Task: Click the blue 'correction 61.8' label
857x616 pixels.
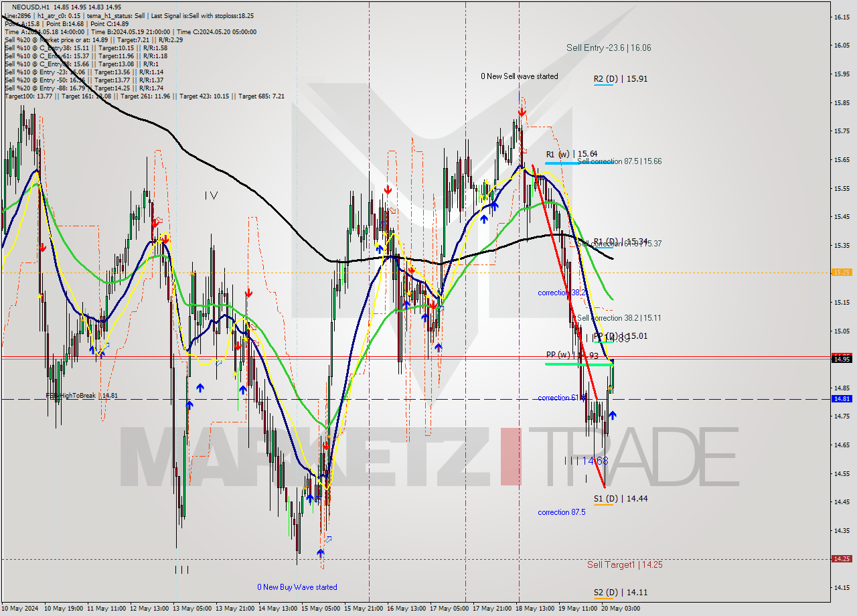Action: [562, 398]
